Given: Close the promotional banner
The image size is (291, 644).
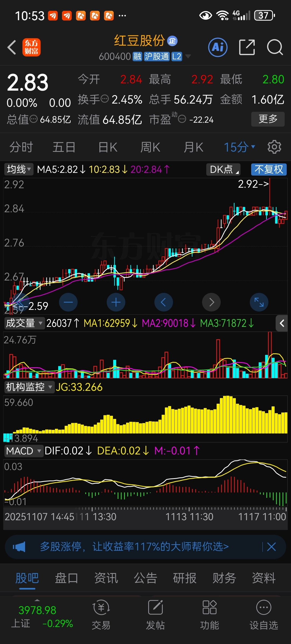Looking at the screenshot, I should pyautogui.click(x=271, y=547).
